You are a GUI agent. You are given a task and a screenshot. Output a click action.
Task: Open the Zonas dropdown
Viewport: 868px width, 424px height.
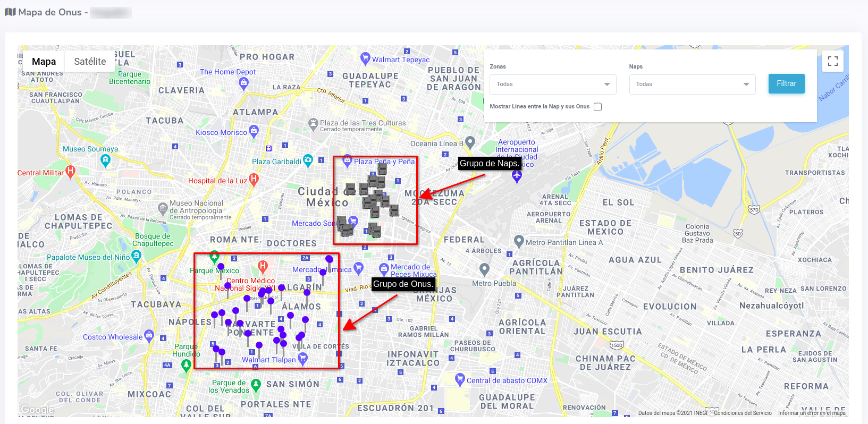[x=552, y=84]
